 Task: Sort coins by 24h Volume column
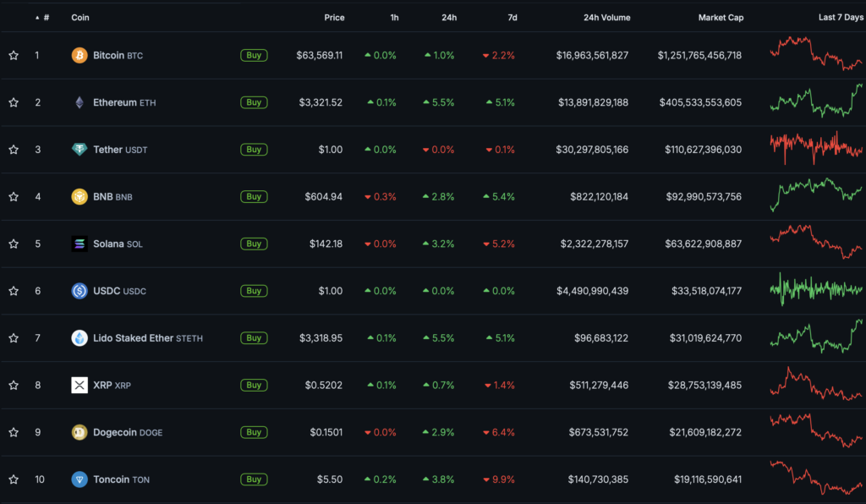(606, 18)
